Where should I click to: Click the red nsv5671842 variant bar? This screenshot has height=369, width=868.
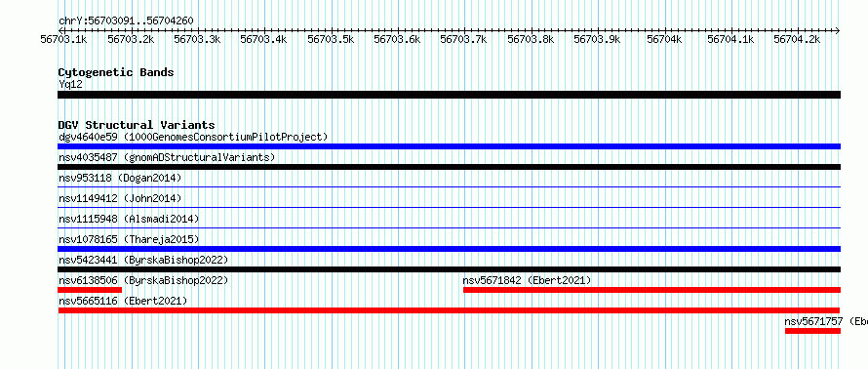(652, 290)
